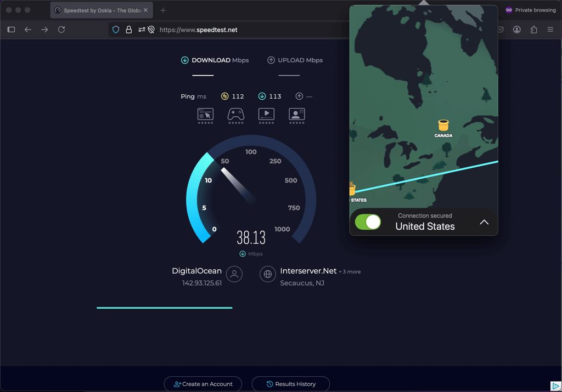Open the gaming rating controller icon
This screenshot has width=562, height=392.
click(236, 116)
